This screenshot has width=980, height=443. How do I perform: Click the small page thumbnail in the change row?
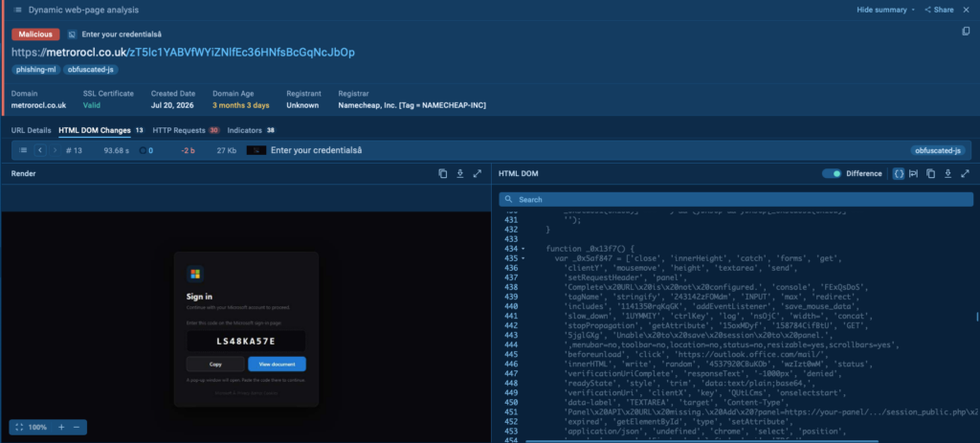[256, 150]
